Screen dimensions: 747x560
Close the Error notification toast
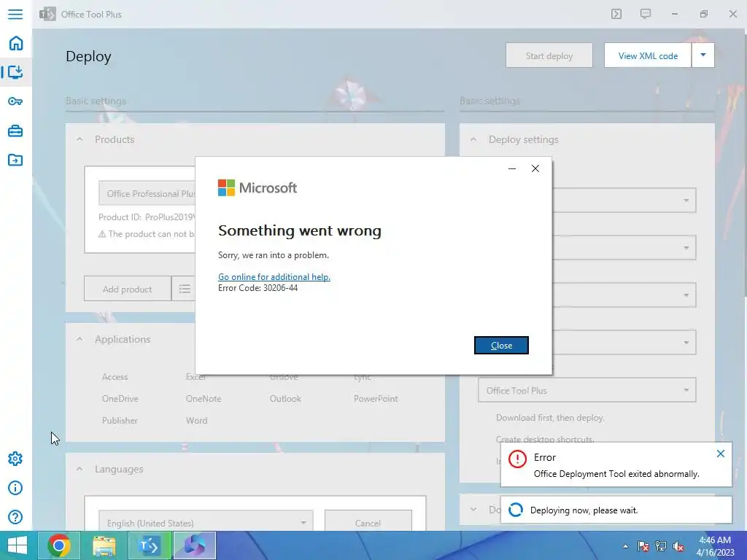point(721,454)
